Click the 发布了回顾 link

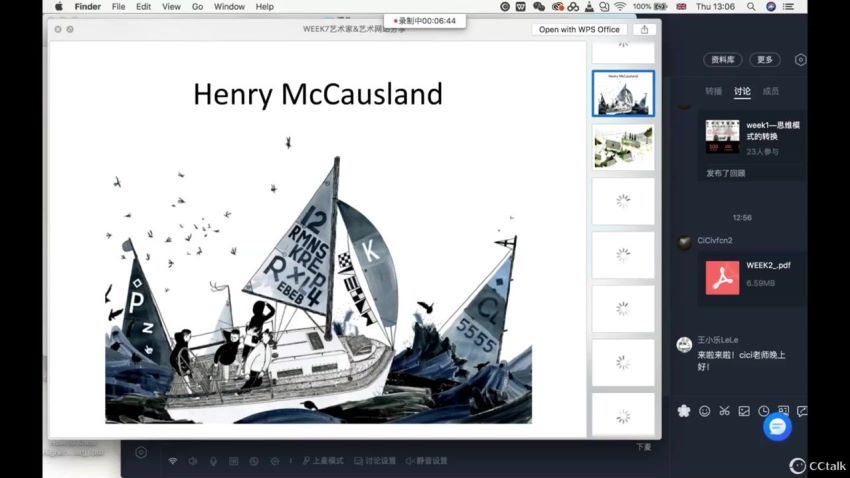(725, 173)
